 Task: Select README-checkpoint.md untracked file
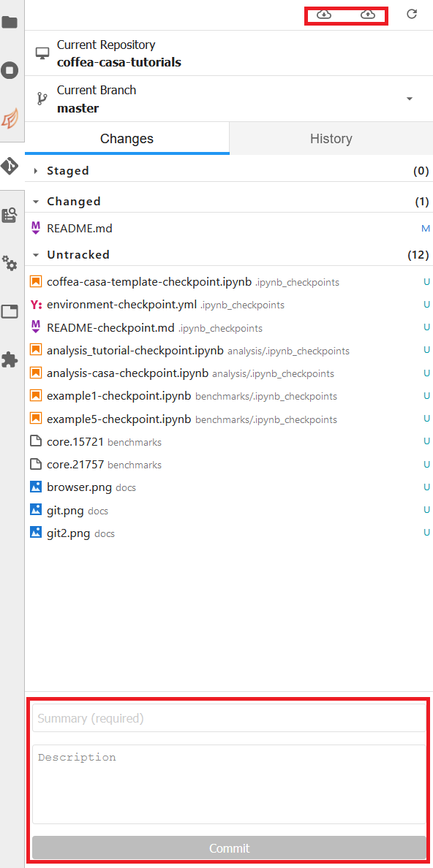click(x=228, y=328)
